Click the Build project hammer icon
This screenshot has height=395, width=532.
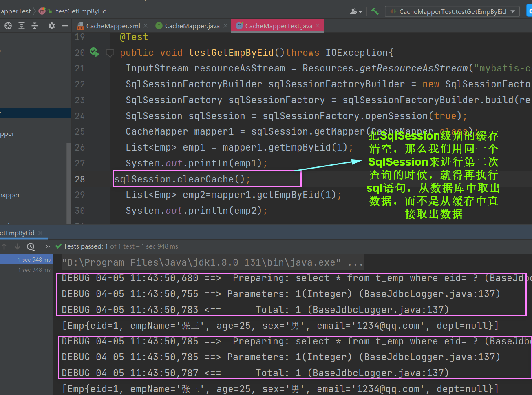pyautogui.click(x=375, y=11)
